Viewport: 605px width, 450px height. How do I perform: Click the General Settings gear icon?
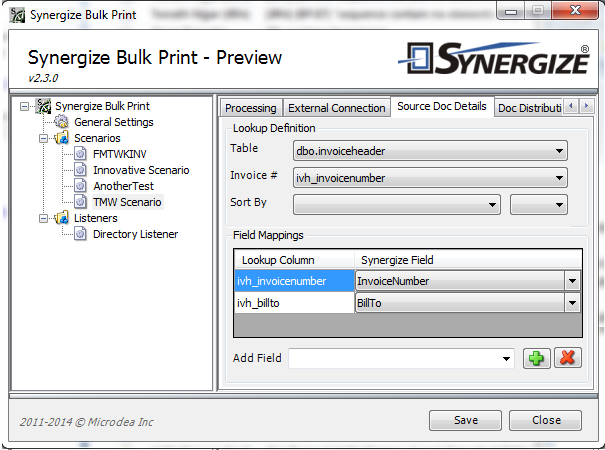[x=61, y=122]
